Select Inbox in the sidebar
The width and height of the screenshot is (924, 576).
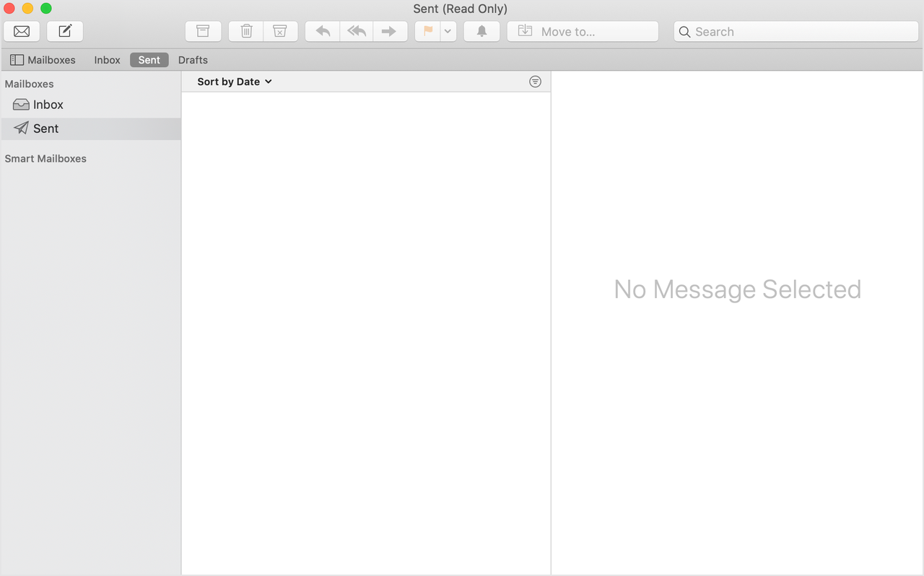pos(48,105)
